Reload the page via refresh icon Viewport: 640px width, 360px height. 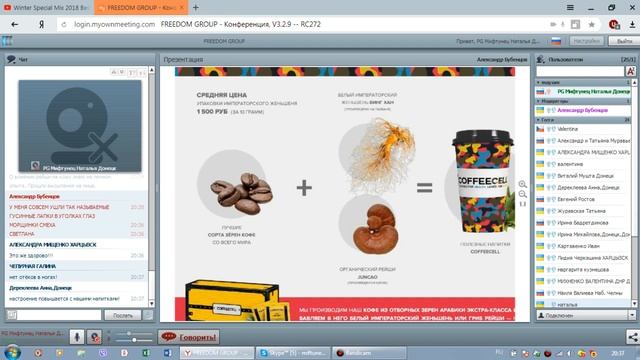64,24
